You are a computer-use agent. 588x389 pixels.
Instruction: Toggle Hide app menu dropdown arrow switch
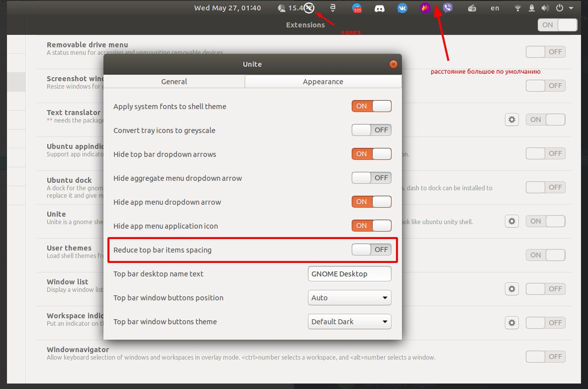371,202
